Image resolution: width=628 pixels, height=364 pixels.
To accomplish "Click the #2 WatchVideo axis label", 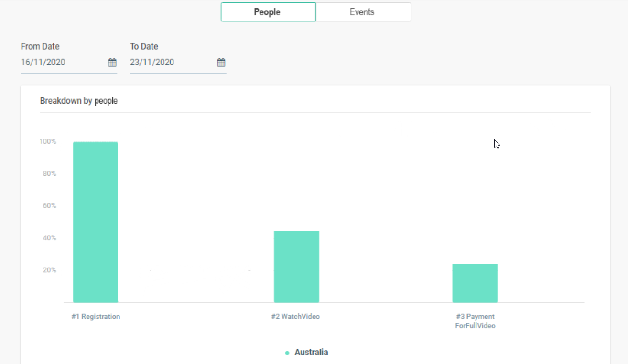I will [295, 316].
